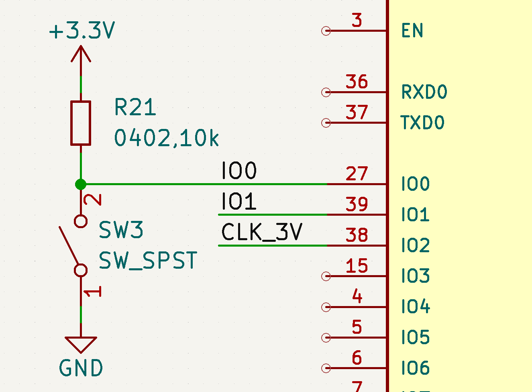Select pin number 37 label

tap(357, 112)
